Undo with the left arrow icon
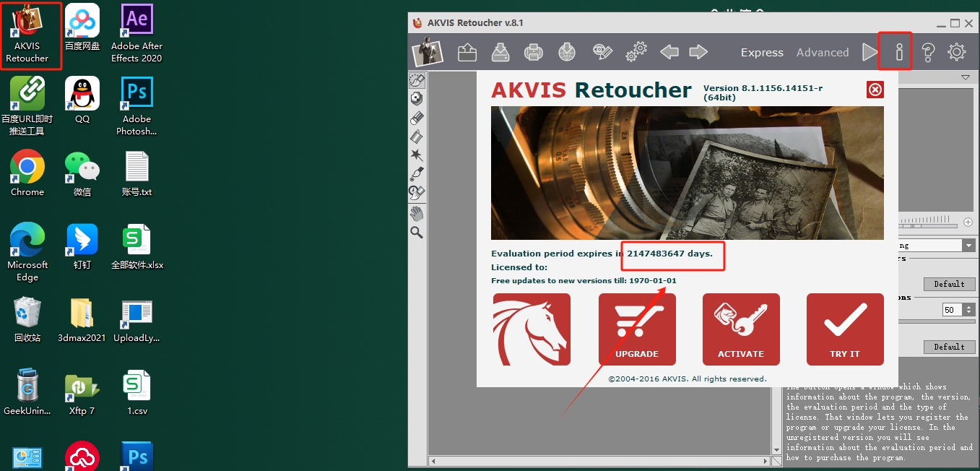980x471 pixels. (x=669, y=52)
